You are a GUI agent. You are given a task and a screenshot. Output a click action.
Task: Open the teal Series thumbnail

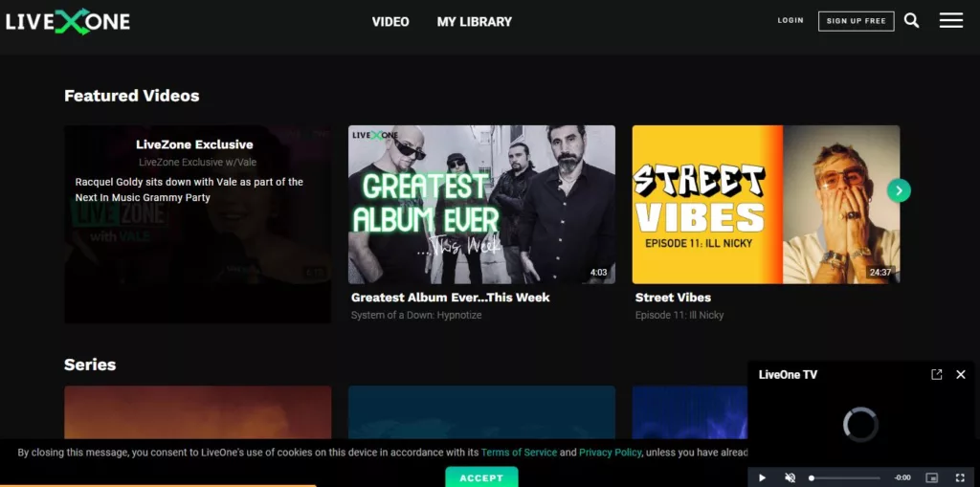coord(481,412)
